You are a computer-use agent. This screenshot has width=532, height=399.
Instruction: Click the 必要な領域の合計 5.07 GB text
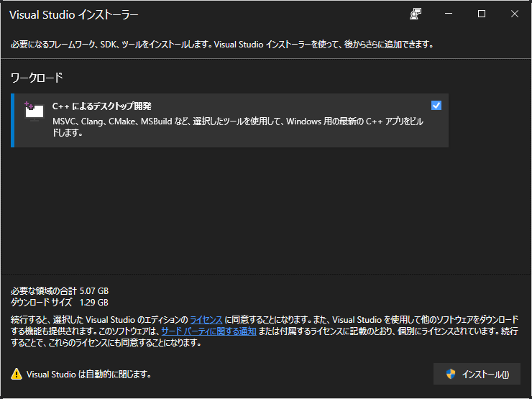point(60,290)
